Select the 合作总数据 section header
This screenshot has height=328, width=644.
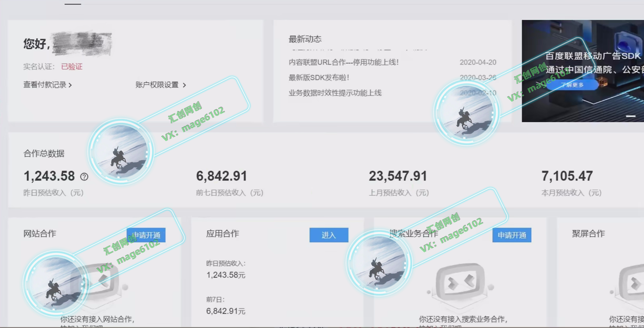coord(44,154)
